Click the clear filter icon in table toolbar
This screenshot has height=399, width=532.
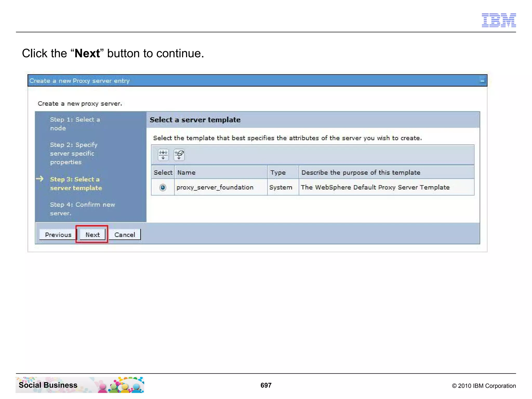tap(179, 155)
